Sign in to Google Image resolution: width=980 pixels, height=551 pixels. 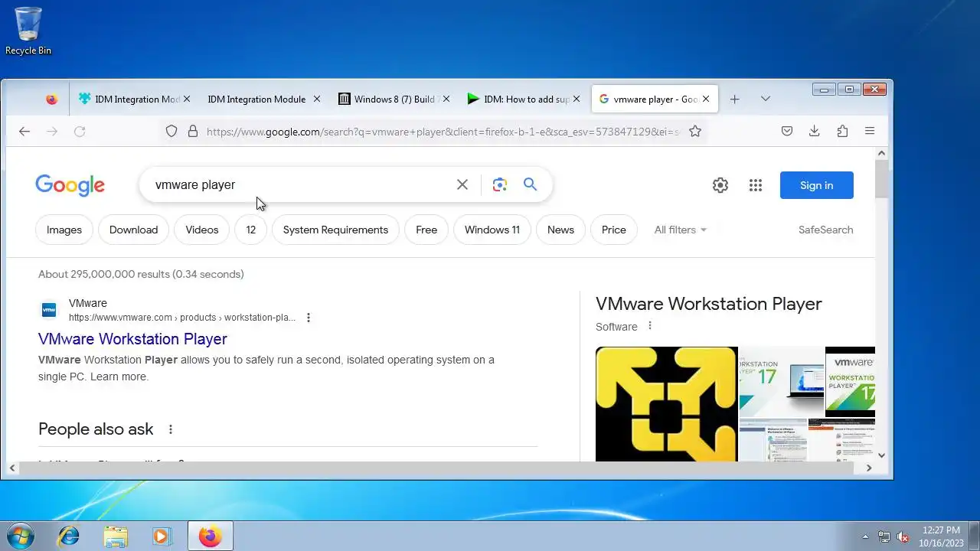pos(817,185)
